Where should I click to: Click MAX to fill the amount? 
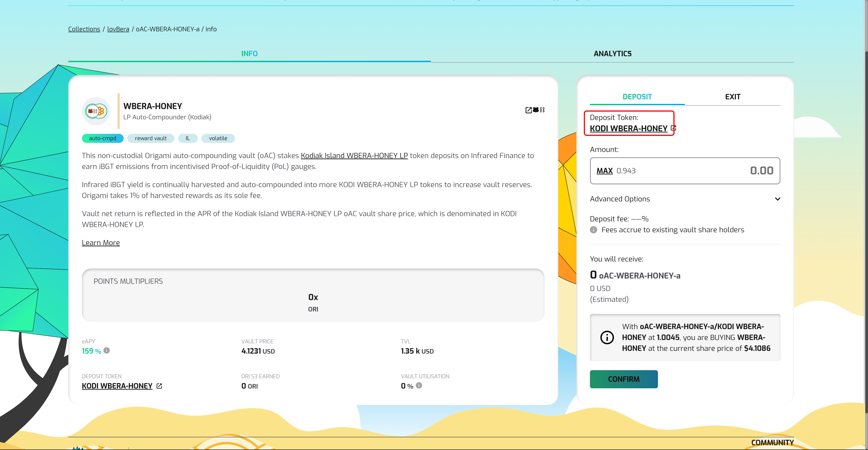click(604, 171)
